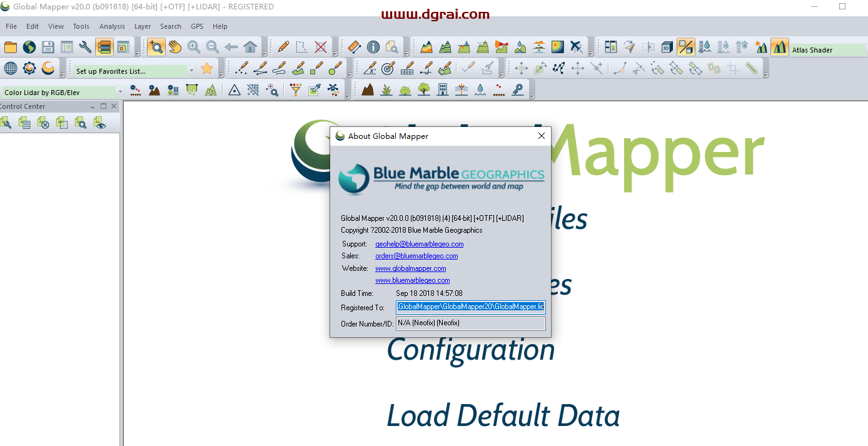Click the flight path airplane icon

click(577, 47)
